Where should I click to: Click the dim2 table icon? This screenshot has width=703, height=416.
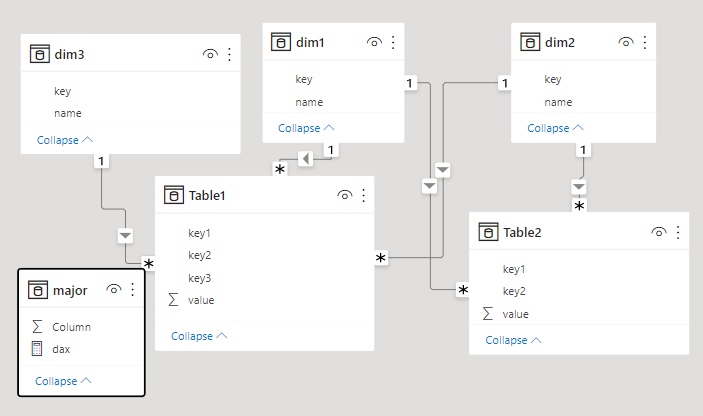coord(530,42)
